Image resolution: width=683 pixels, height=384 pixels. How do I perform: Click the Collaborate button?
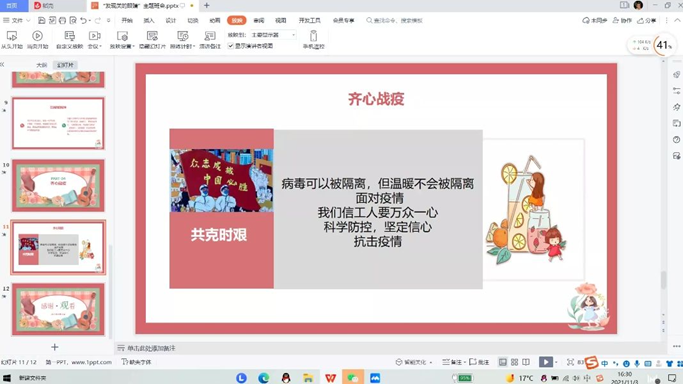point(622,20)
